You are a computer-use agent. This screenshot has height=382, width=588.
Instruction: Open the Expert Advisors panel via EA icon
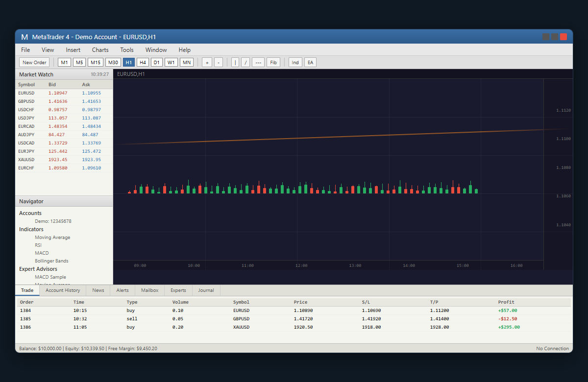310,62
